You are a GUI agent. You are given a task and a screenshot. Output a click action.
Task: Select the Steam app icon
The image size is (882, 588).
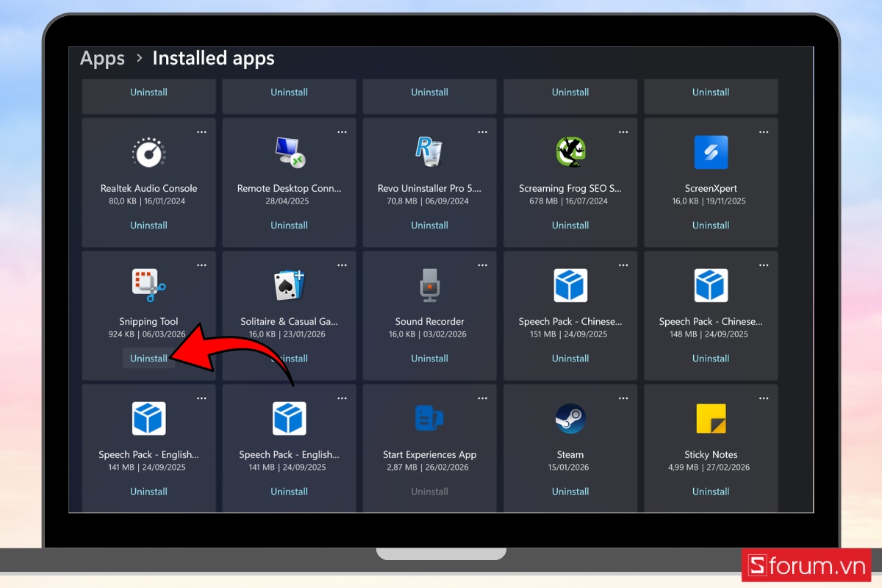[570, 418]
